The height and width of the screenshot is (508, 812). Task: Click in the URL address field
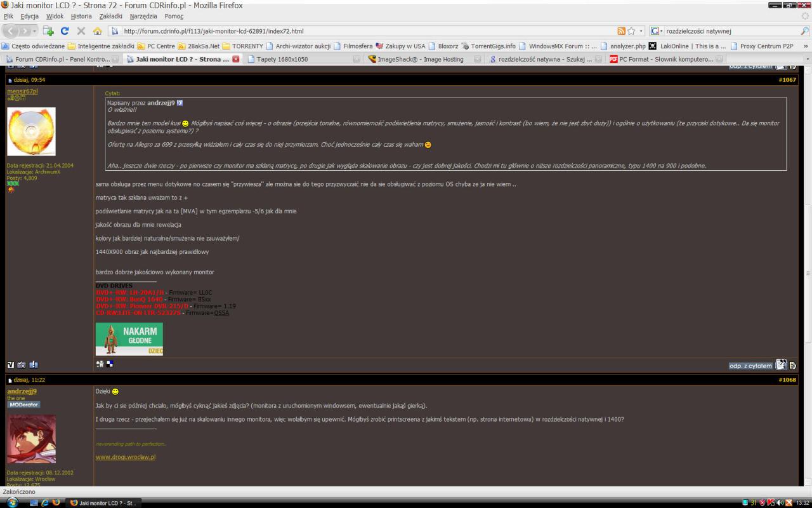pos(368,30)
